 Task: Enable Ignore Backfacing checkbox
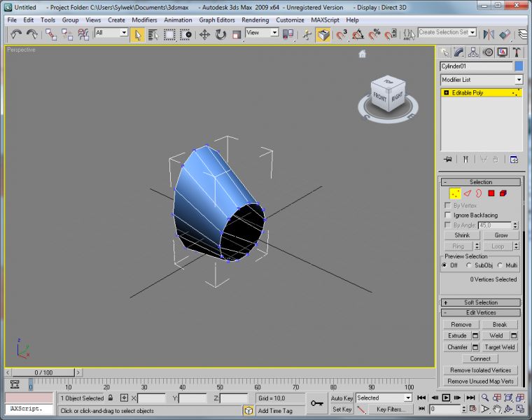[448, 215]
